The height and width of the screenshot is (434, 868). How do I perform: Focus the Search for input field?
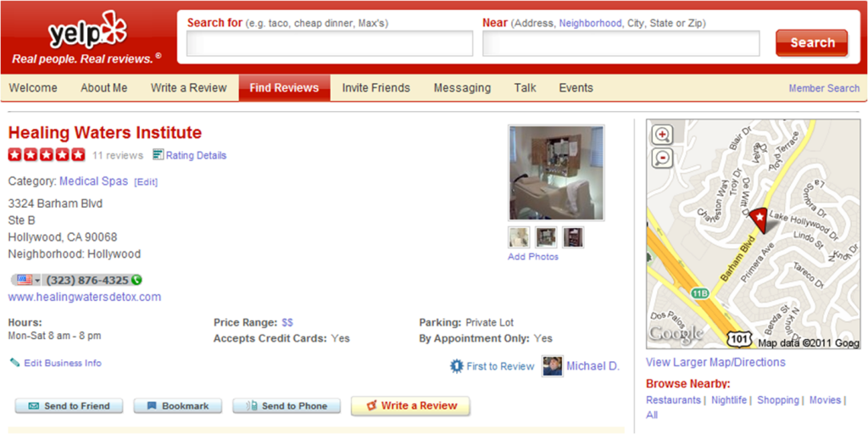coord(330,43)
